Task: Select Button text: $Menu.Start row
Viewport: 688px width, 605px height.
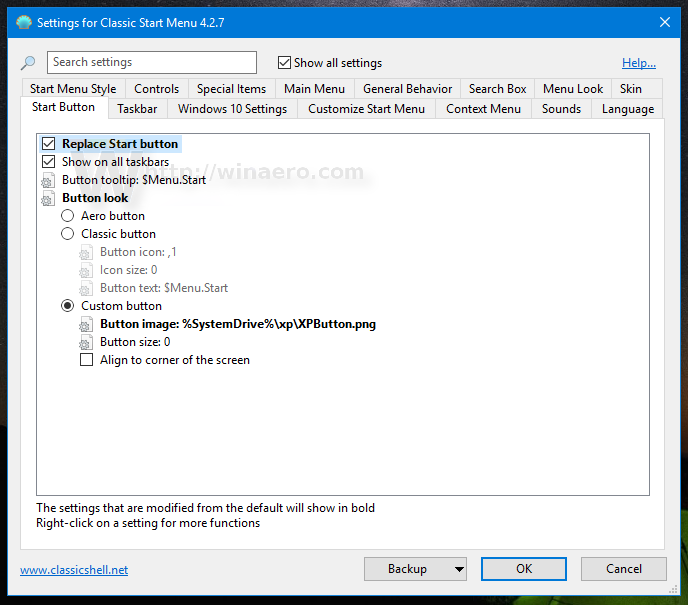Action: tap(164, 288)
